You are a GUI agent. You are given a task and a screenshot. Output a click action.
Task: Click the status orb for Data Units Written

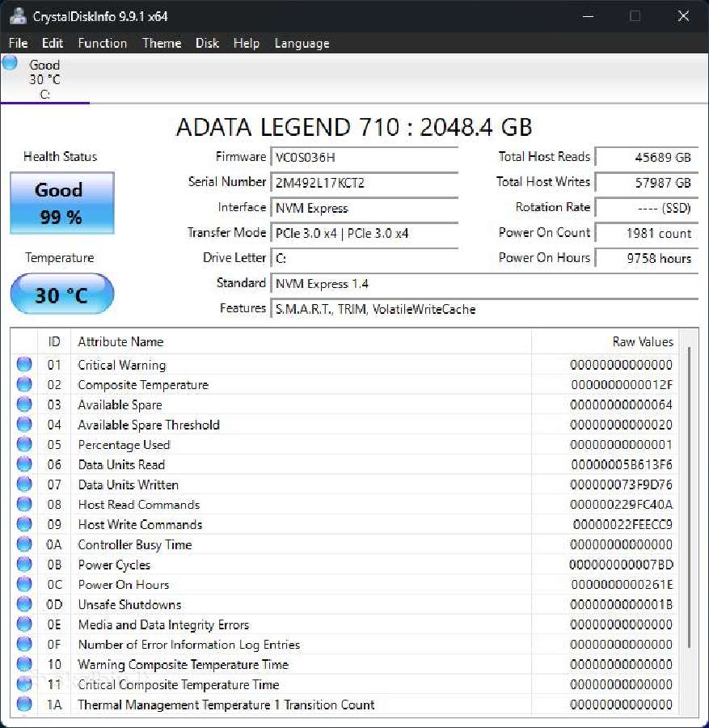pos(24,485)
